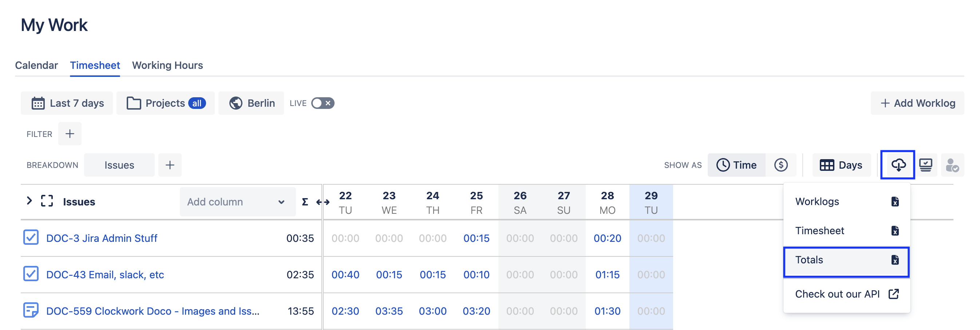Click the 02:30 time cell for DOC-559
The image size is (980, 330).
(x=345, y=311)
